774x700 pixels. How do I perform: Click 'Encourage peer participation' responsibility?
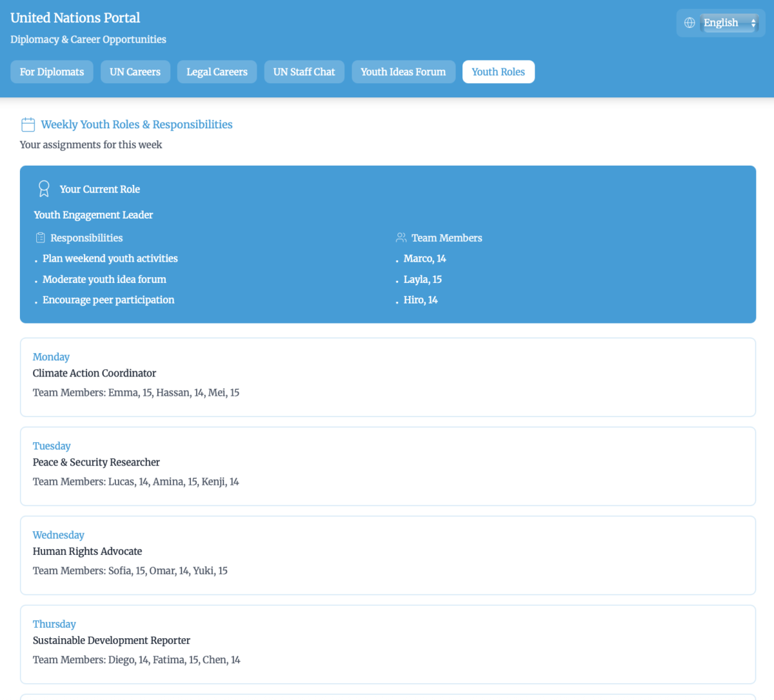[108, 300]
